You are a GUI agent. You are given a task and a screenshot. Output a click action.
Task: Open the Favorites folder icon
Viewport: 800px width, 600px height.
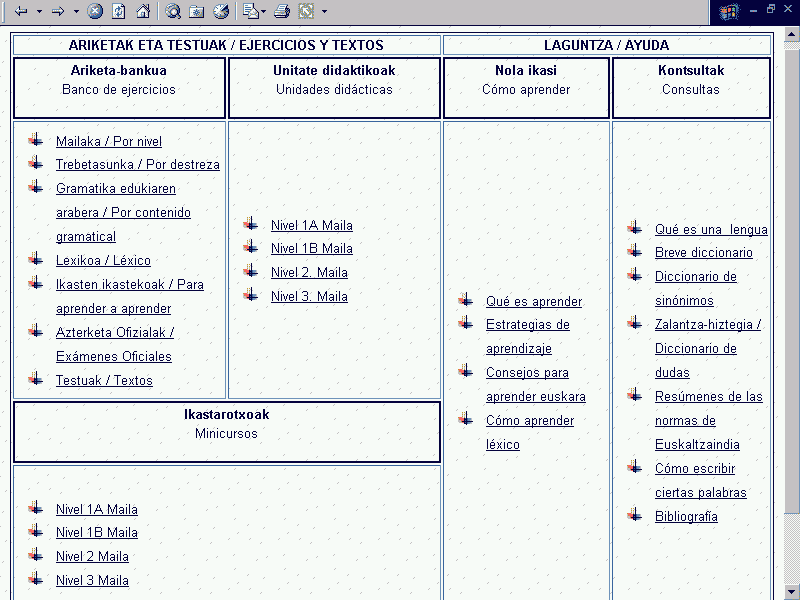[196, 11]
